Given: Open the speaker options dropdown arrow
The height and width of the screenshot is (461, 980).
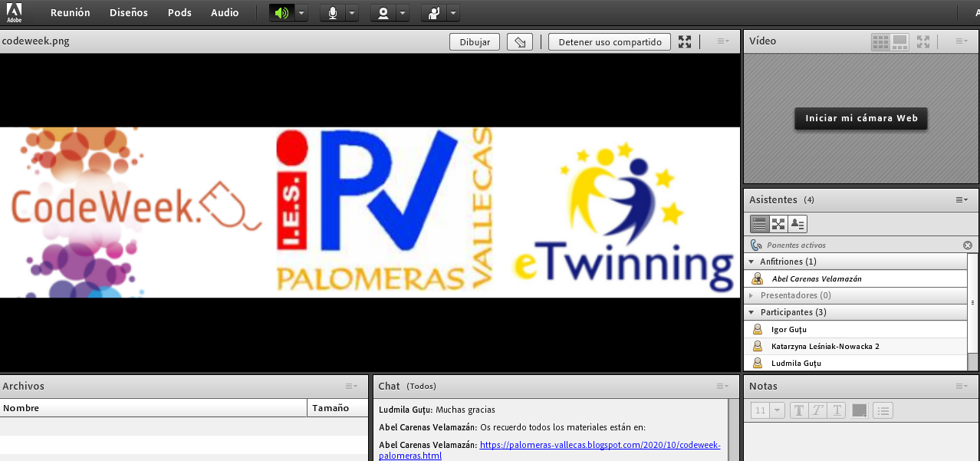Looking at the screenshot, I should tap(301, 13).
